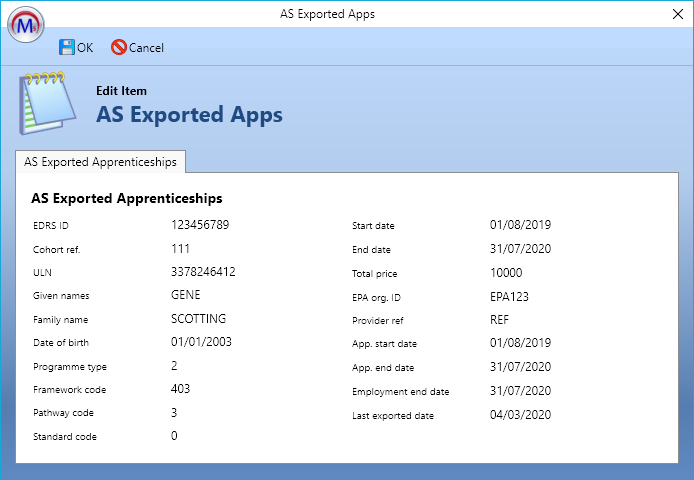Select the Framework code value 403
The width and height of the screenshot is (694, 480).
[181, 389]
